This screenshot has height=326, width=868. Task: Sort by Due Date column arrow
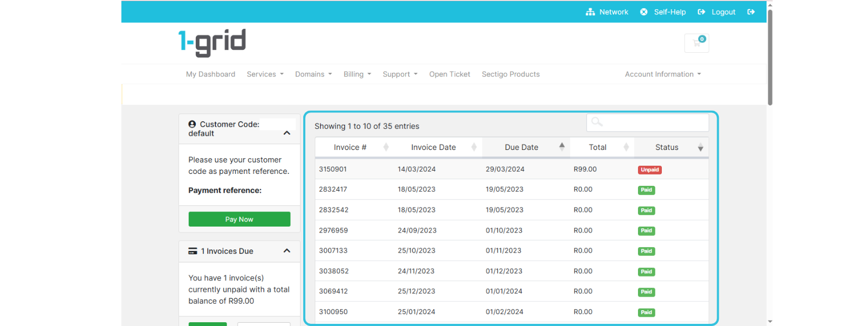[x=561, y=146]
